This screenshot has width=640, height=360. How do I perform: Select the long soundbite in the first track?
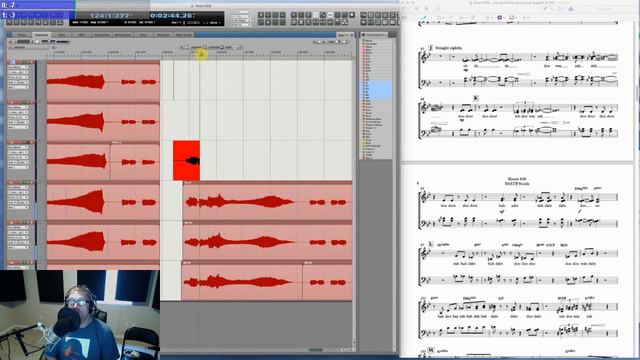(103, 81)
